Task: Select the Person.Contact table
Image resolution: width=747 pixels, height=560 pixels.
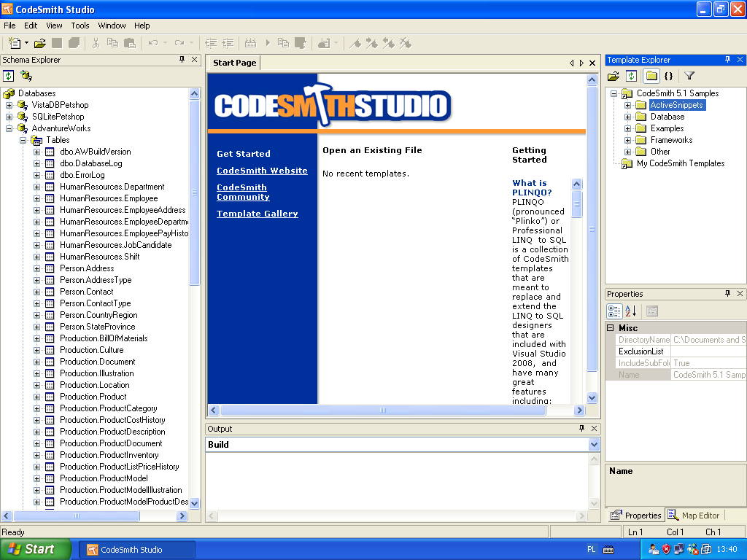Action: point(87,292)
